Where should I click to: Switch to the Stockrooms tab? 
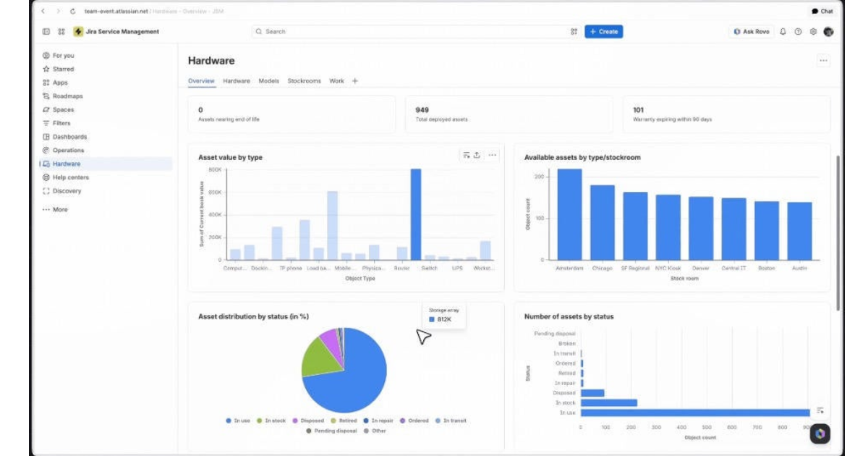304,81
